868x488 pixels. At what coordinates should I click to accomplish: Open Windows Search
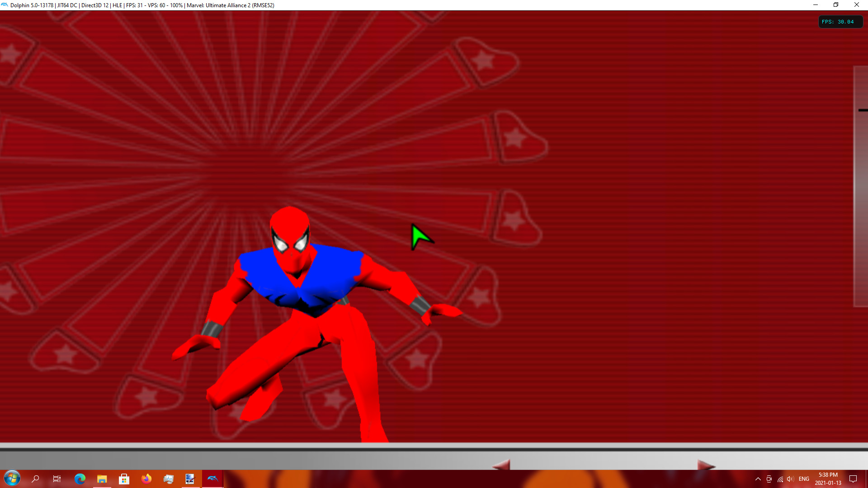click(36, 479)
